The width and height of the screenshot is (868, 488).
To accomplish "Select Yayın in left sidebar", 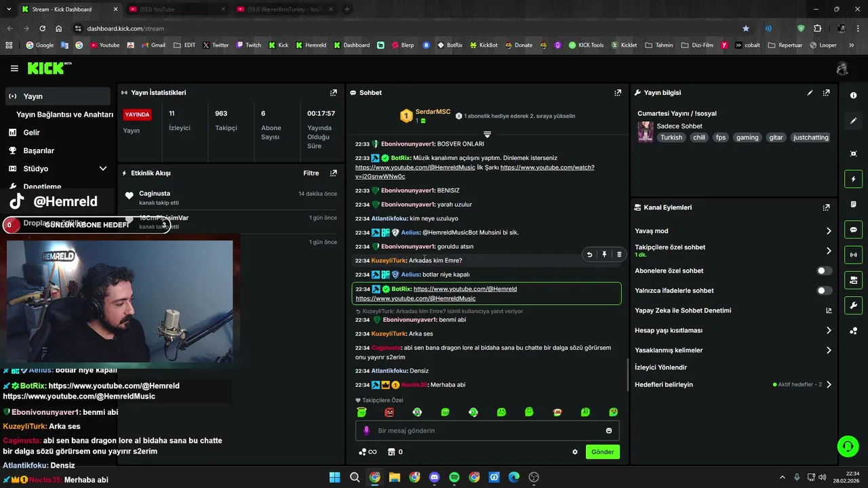I will click(x=58, y=96).
